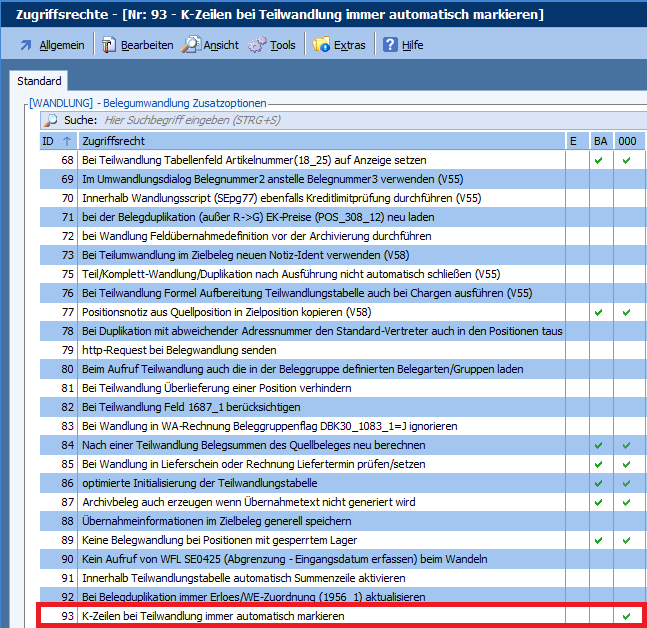Click the Ansicht magnifier icon
Image resolution: width=647 pixels, height=628 pixels.
[x=190, y=45]
